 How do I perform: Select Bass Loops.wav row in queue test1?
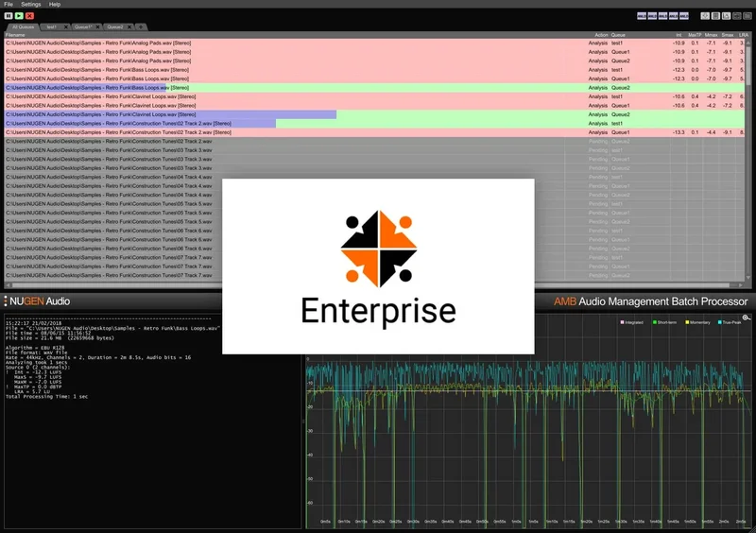pos(374,70)
